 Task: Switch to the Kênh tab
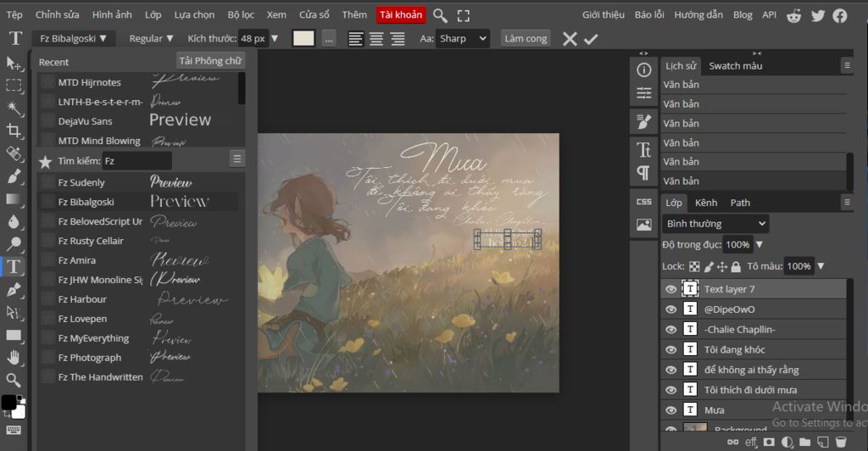point(706,203)
